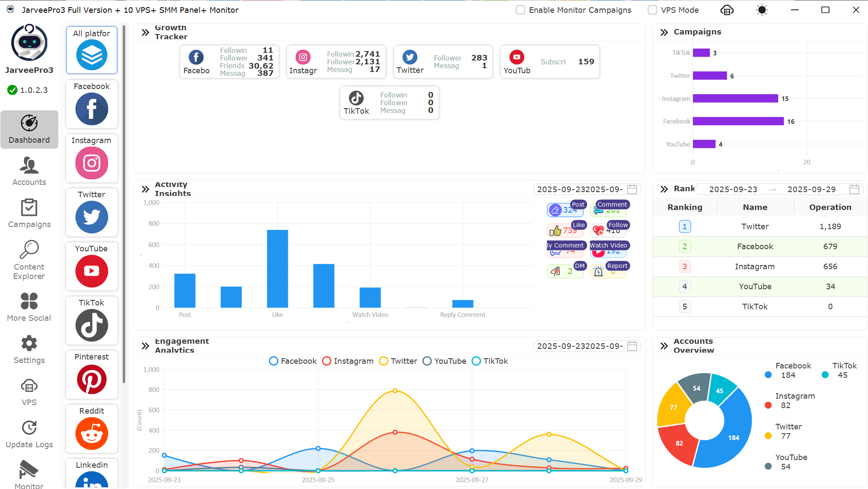Click the theme brightness sun icon
868x489 pixels.
[x=762, y=10]
